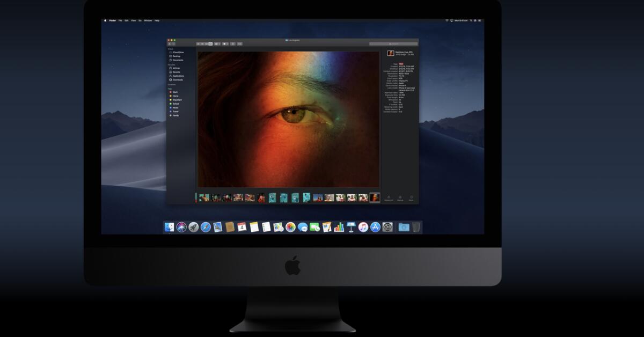Switch Finder to Gallery view

(x=210, y=43)
